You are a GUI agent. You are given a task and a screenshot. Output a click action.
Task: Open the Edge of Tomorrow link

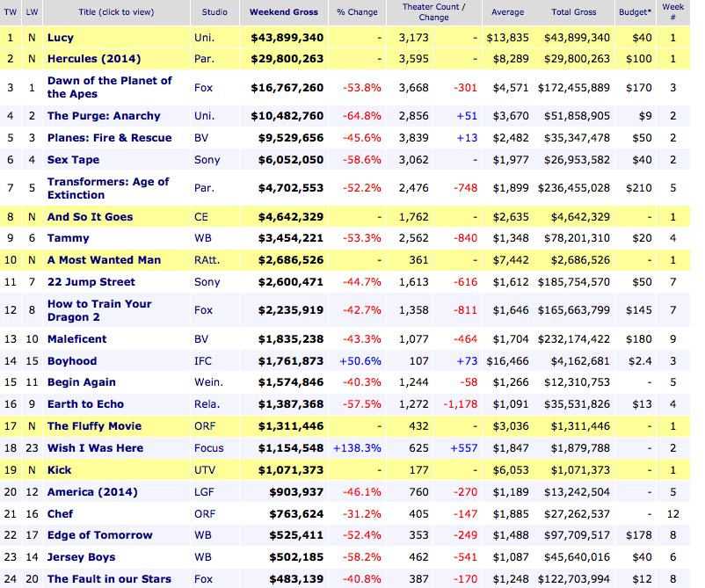[100, 535]
